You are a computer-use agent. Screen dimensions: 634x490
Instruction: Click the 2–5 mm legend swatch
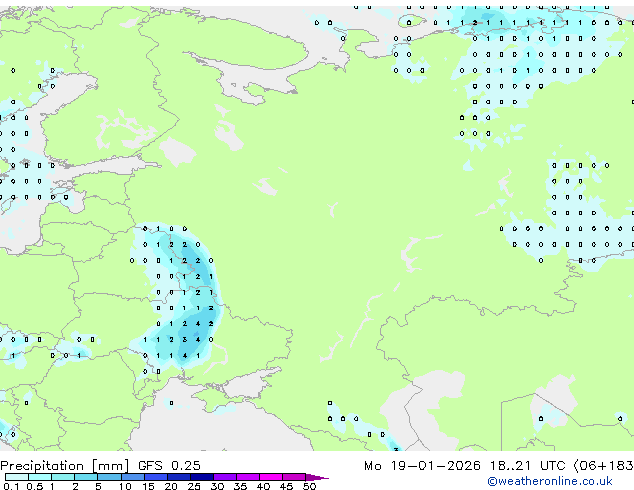(86, 477)
